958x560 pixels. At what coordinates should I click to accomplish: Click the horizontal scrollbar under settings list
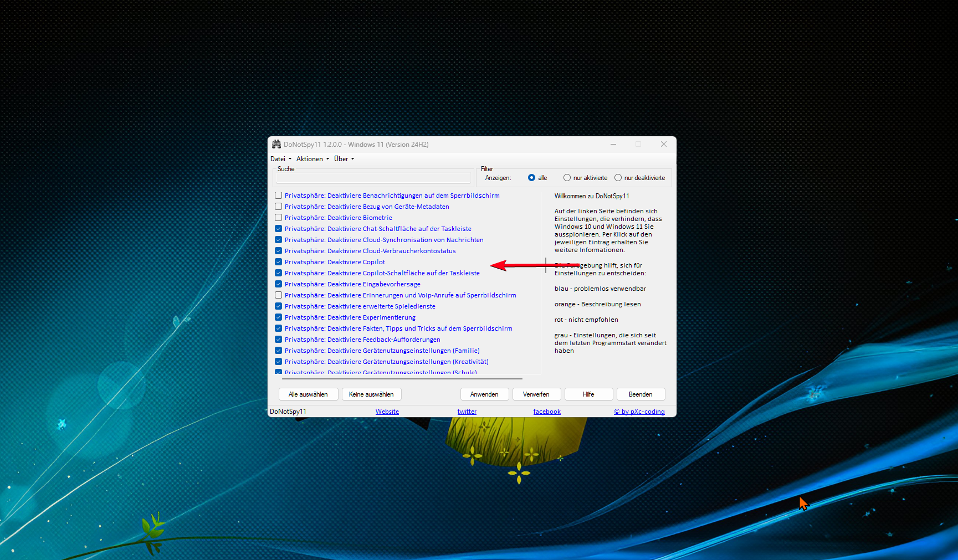[x=402, y=379]
